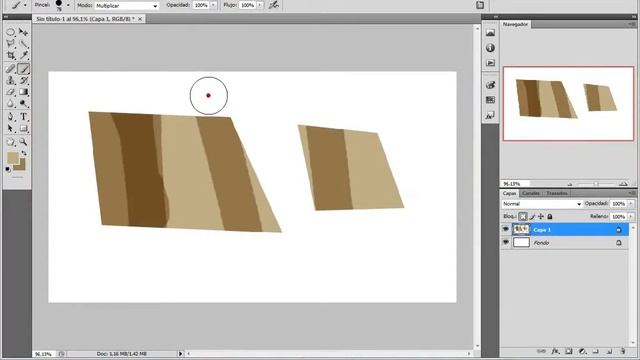The width and height of the screenshot is (640, 360).
Task: Select the Magic Wand tool
Action: click(x=24, y=44)
